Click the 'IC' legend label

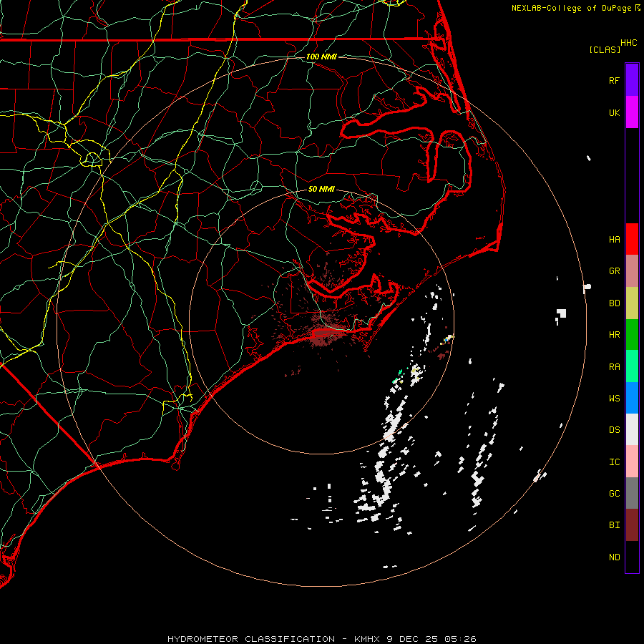[x=614, y=462]
